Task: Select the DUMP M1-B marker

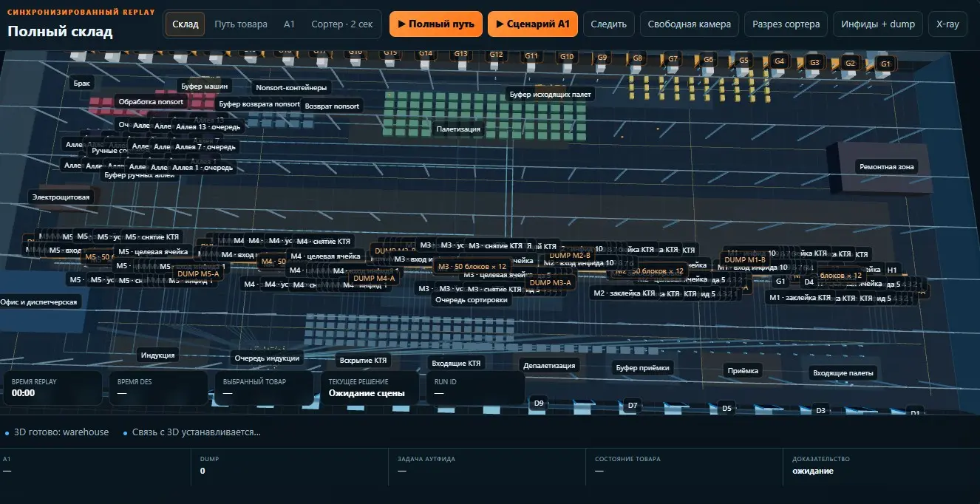Action: point(744,259)
